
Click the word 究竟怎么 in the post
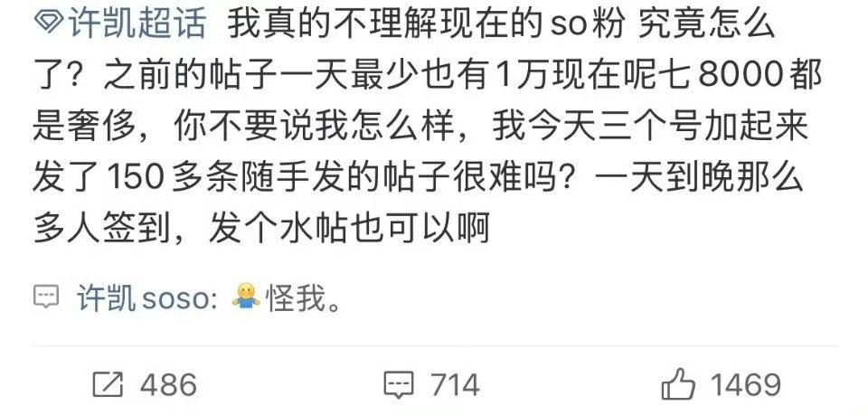point(706,24)
